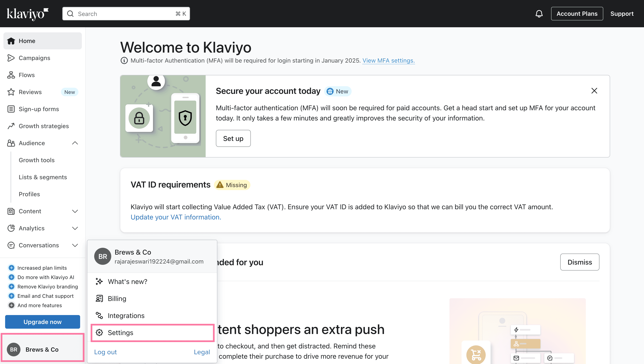Click the MFA info circle icon

click(124, 60)
